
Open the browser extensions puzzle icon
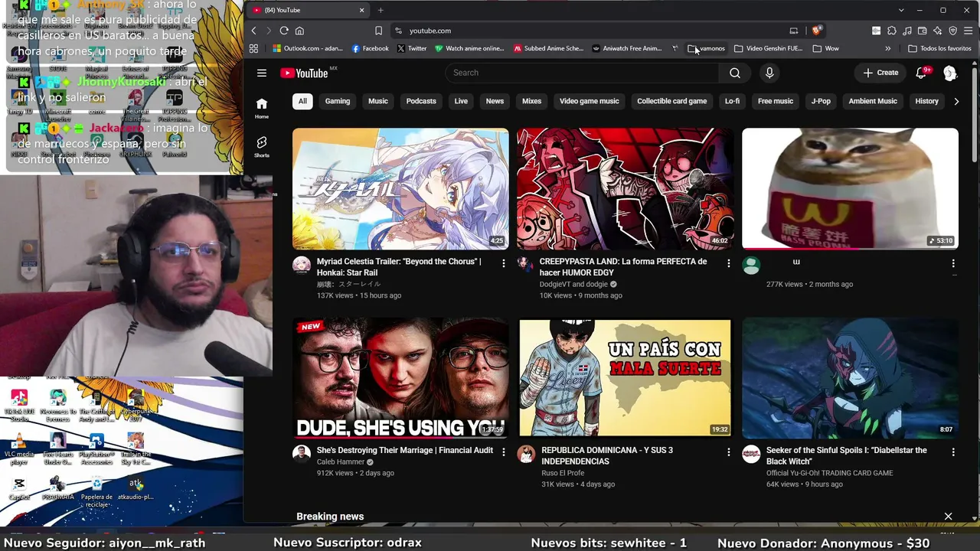[892, 31]
